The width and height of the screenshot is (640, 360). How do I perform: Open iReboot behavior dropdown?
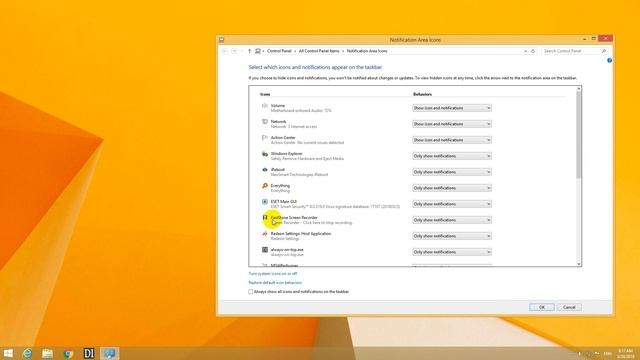pos(451,172)
